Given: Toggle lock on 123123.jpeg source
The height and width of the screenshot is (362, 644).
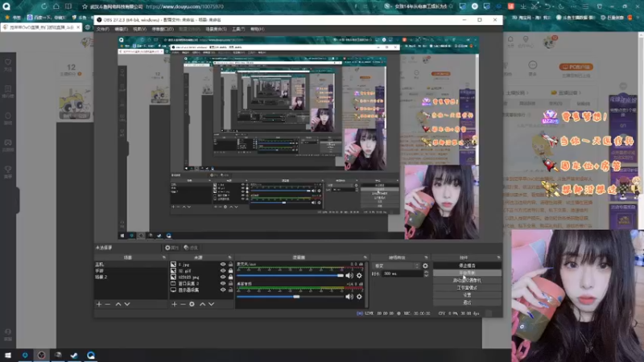Looking at the screenshot, I should pyautogui.click(x=230, y=277).
